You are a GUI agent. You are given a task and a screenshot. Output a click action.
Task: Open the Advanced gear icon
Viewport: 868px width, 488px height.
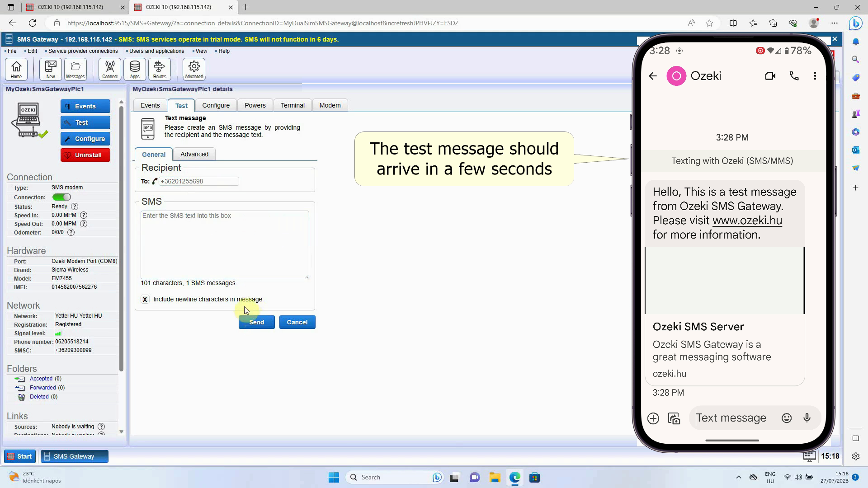(194, 69)
